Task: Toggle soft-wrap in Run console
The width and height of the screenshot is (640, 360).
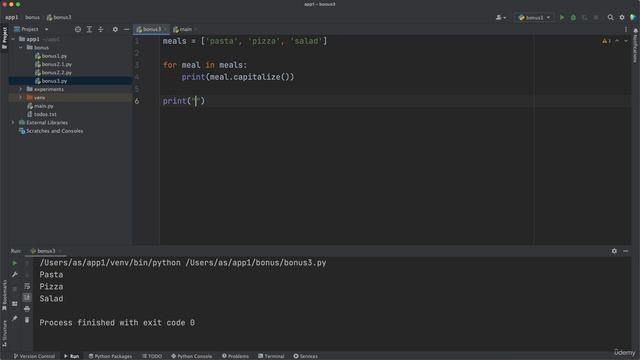Action: click(27, 286)
